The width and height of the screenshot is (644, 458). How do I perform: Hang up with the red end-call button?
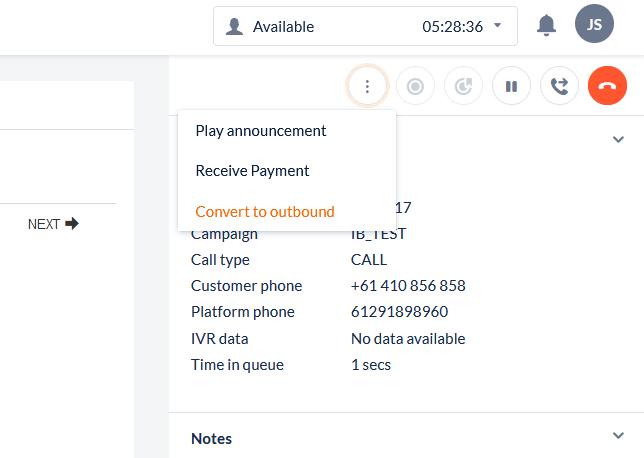[607, 86]
